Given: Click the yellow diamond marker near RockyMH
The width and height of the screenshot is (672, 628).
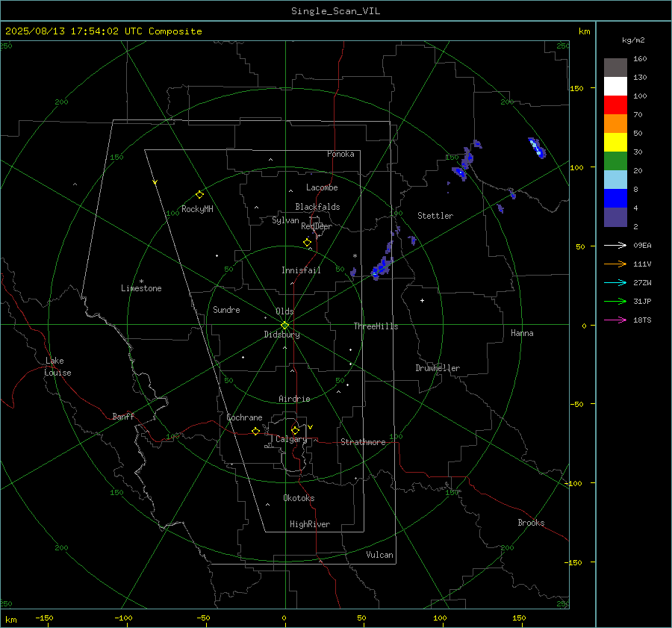Looking at the screenshot, I should point(199,195).
